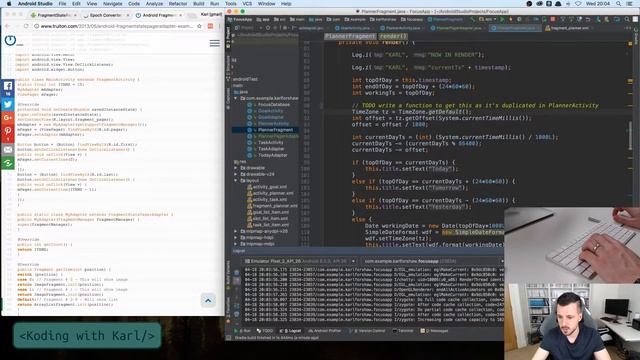Open task_list_item.xml layout file
The width and height of the screenshot is (640, 360).
270,225
